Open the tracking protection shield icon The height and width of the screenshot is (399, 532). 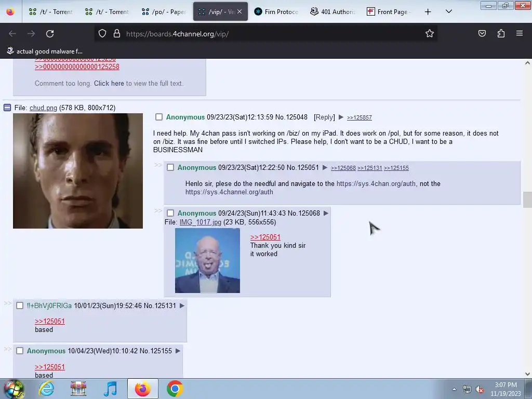click(102, 34)
